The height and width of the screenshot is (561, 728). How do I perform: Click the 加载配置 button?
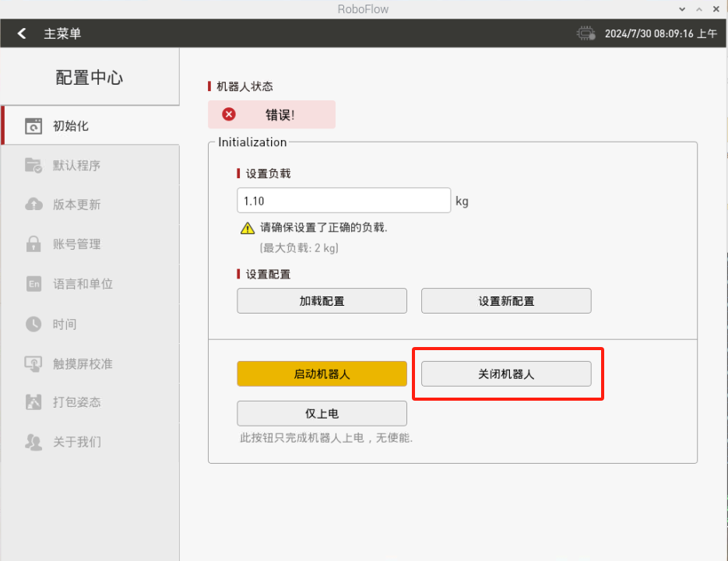pyautogui.click(x=322, y=301)
